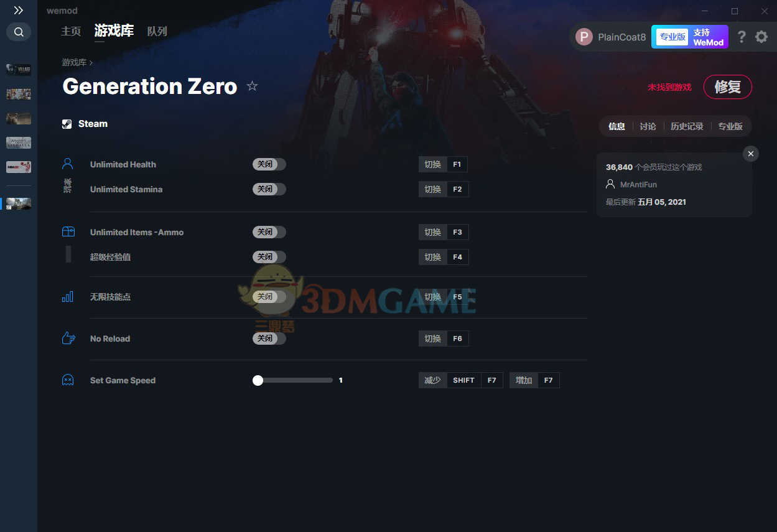Click 切换 hotkey button for 超级经验值
Viewport: 777px width, 532px height.
click(x=433, y=257)
